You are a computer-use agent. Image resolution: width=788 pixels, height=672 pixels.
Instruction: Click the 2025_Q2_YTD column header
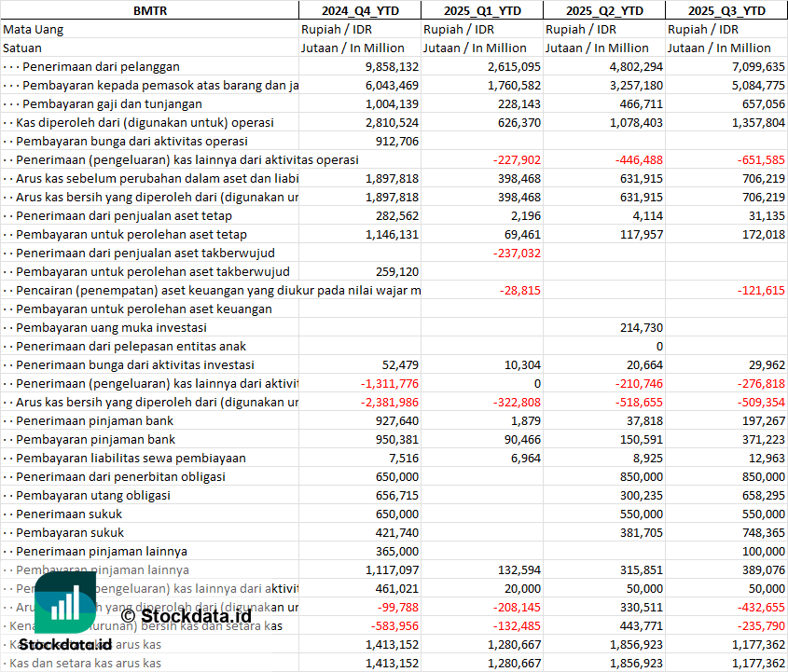[x=603, y=10]
